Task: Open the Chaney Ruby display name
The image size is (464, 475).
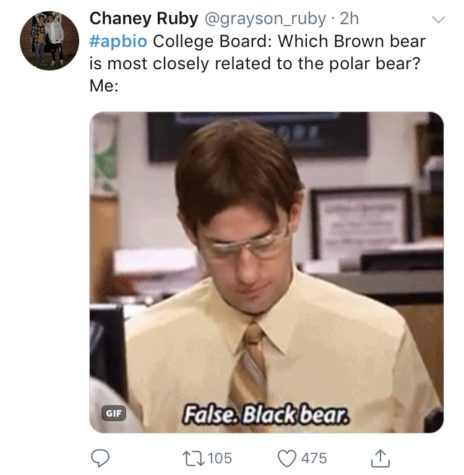Action: point(144,18)
